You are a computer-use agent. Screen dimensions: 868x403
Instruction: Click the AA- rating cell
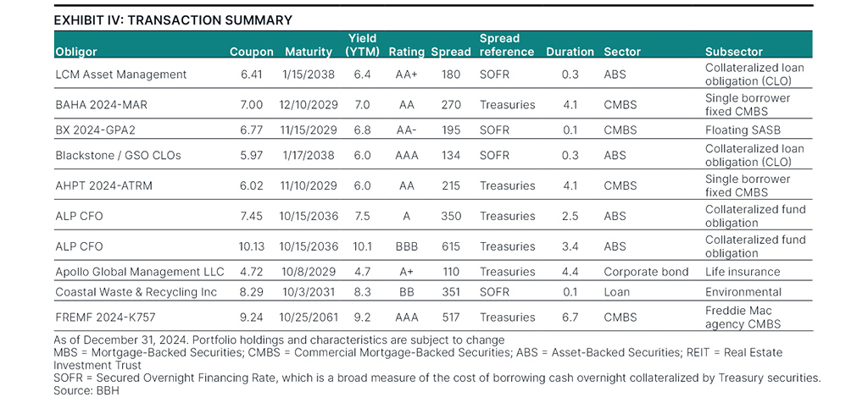406,130
